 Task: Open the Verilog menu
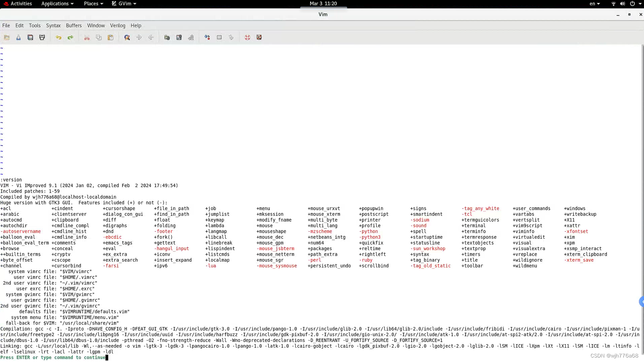click(118, 26)
